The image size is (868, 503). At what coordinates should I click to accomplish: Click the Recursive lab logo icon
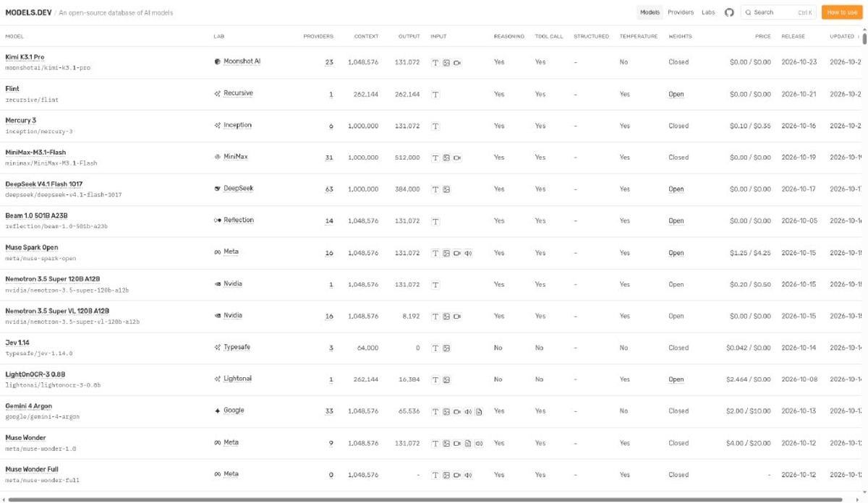coord(217,93)
